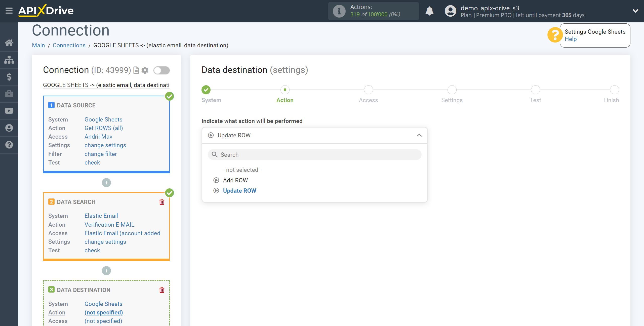Click Add ROW action option

tap(235, 180)
